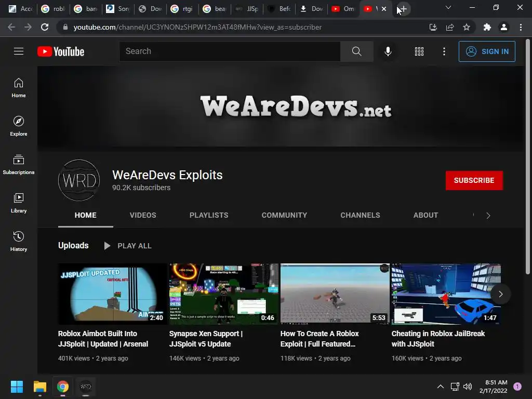Start voice search with the microphone
The height and width of the screenshot is (399, 532).
tap(388, 51)
